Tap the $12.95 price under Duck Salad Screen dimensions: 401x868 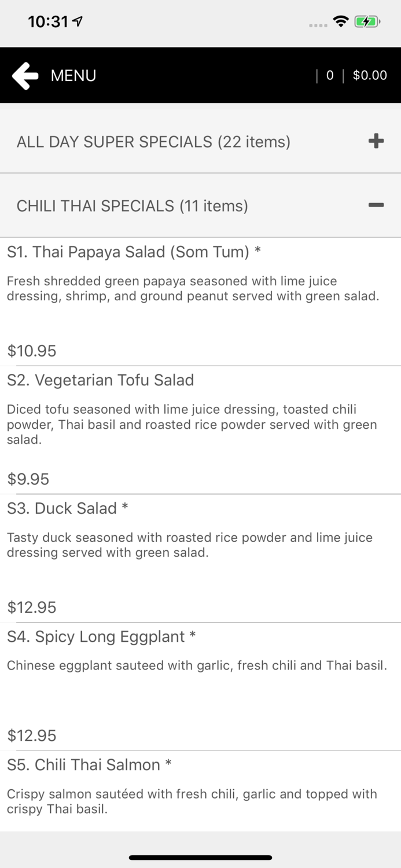point(31,607)
